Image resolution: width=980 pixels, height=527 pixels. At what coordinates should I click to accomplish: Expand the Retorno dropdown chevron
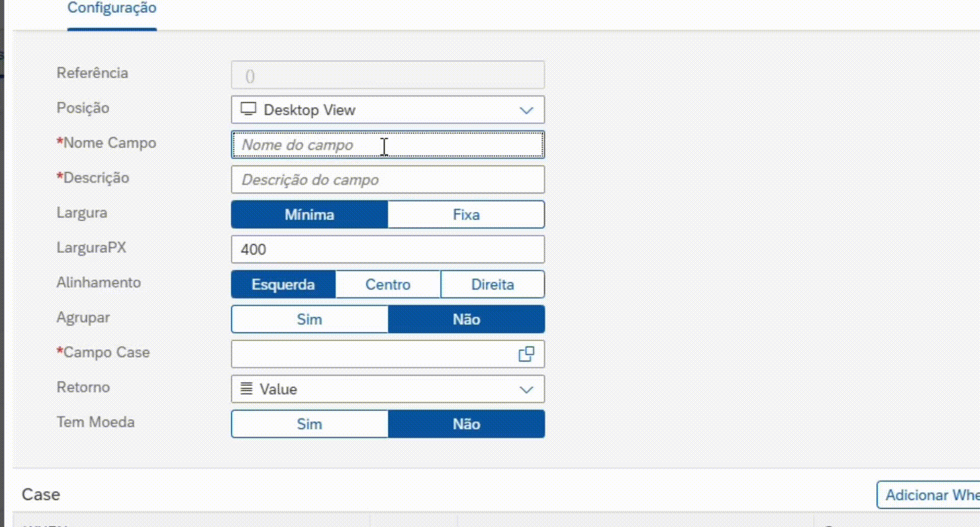tap(526, 390)
